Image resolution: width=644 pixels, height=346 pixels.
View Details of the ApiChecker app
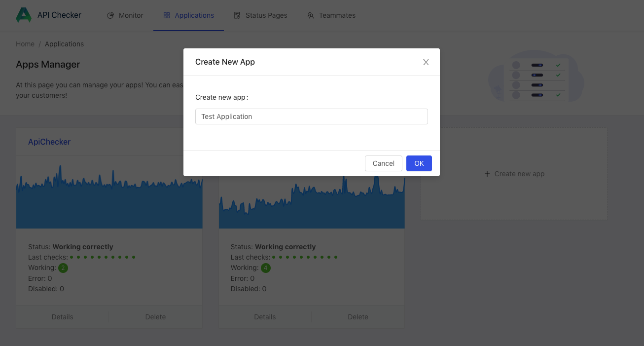[x=62, y=317]
